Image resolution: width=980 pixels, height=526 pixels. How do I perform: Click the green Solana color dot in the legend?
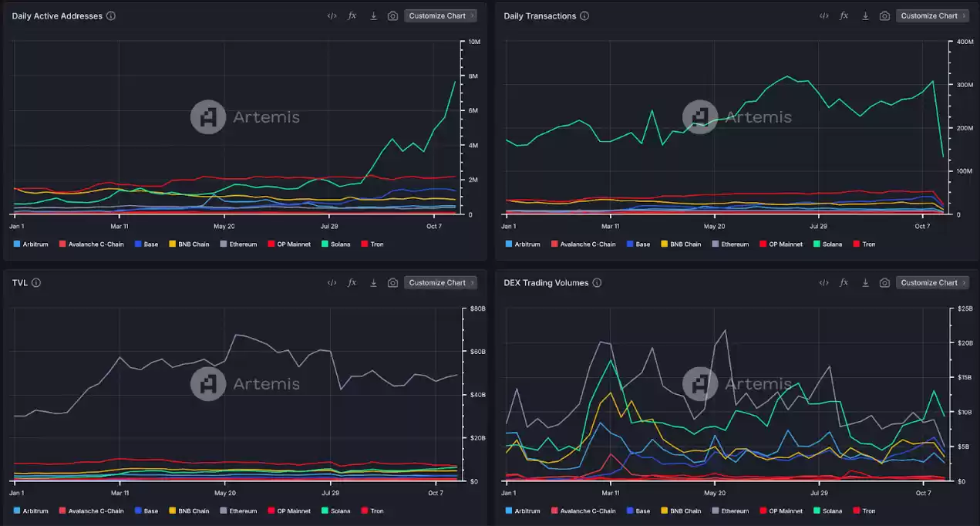pyautogui.click(x=324, y=244)
